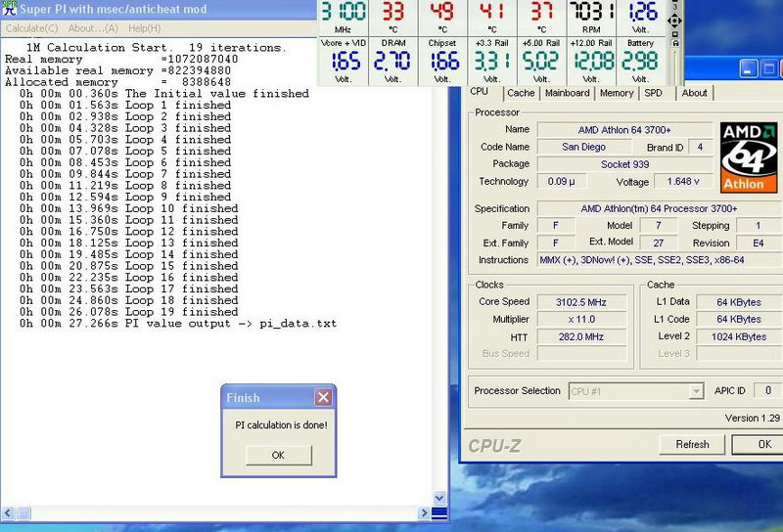Open the Help(H) menu
783x532 pixels.
coord(144,28)
